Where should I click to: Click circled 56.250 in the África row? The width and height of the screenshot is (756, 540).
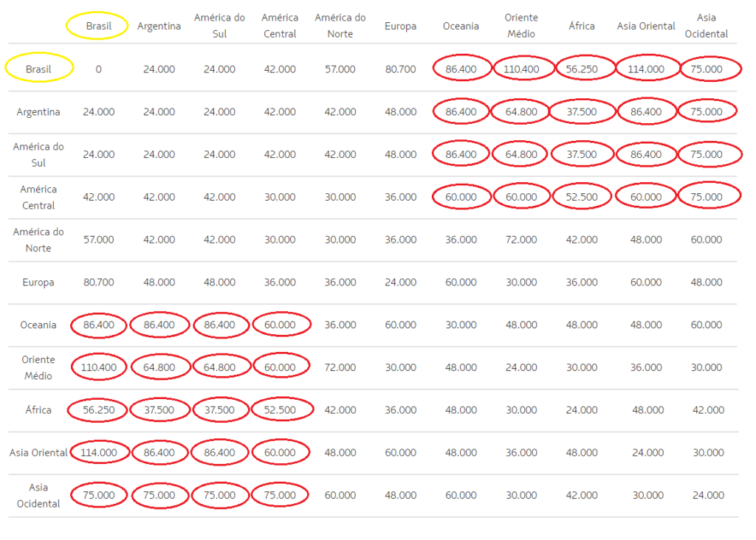(98, 410)
